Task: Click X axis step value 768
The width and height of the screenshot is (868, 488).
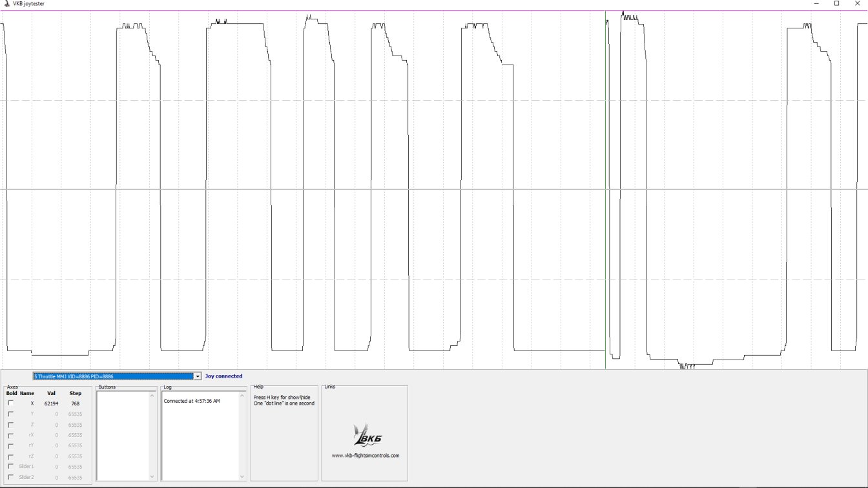Action: pos(76,403)
